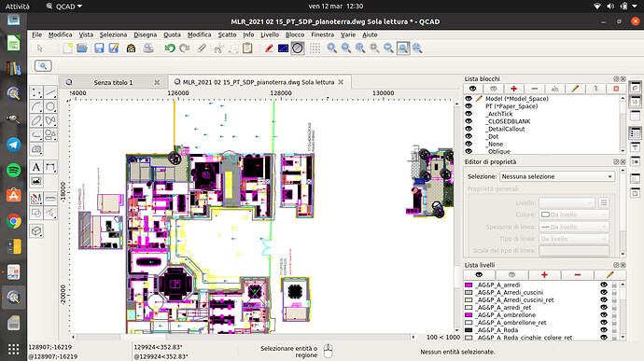Image resolution: width=644 pixels, height=361 pixels.
Task: Hide the Model (*Model_Space) block
Action: [469, 99]
